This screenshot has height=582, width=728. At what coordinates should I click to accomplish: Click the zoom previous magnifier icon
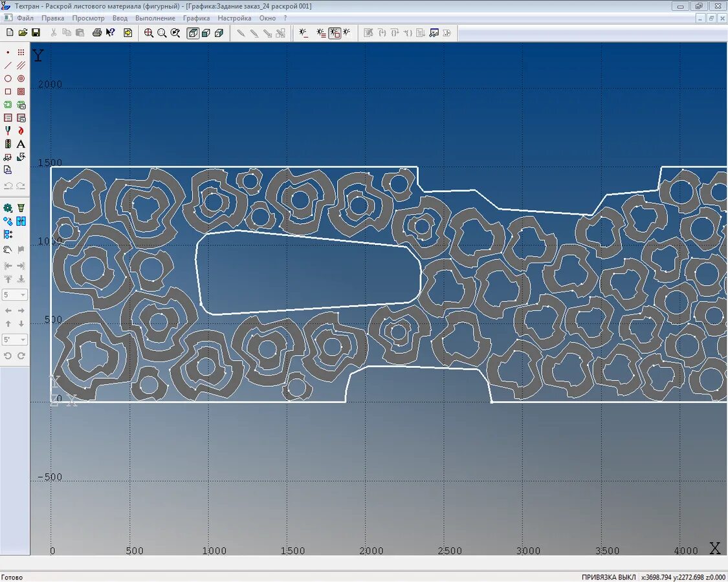tap(175, 32)
